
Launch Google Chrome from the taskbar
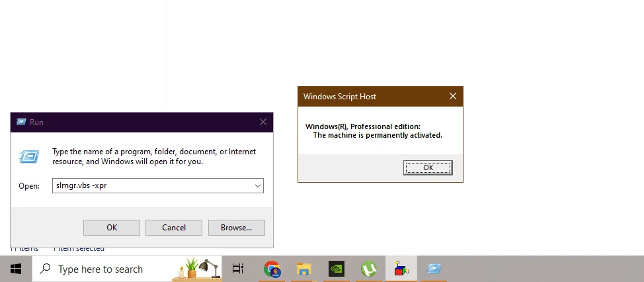(272, 269)
